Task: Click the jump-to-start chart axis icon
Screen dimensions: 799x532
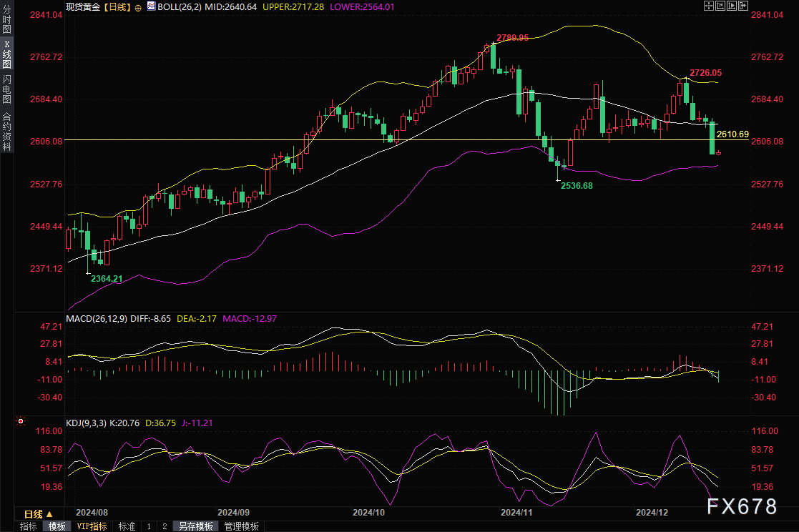Action: [x=720, y=6]
